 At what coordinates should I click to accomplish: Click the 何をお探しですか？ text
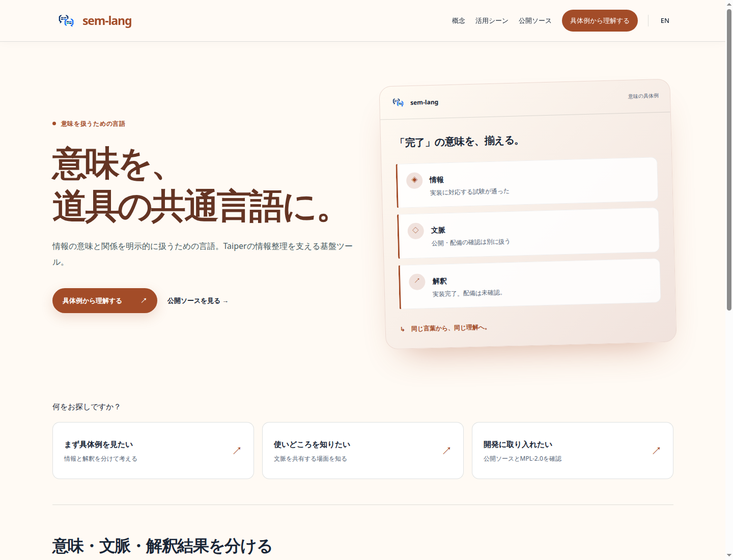[x=87, y=407]
